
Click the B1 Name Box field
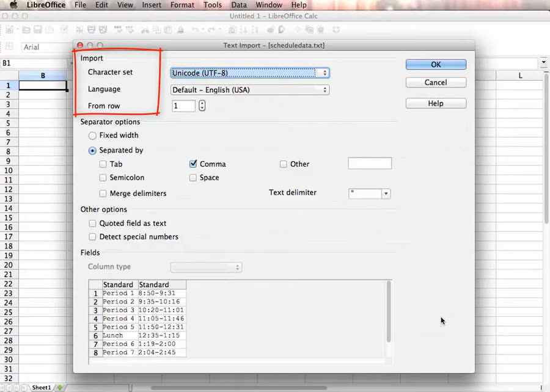point(34,63)
